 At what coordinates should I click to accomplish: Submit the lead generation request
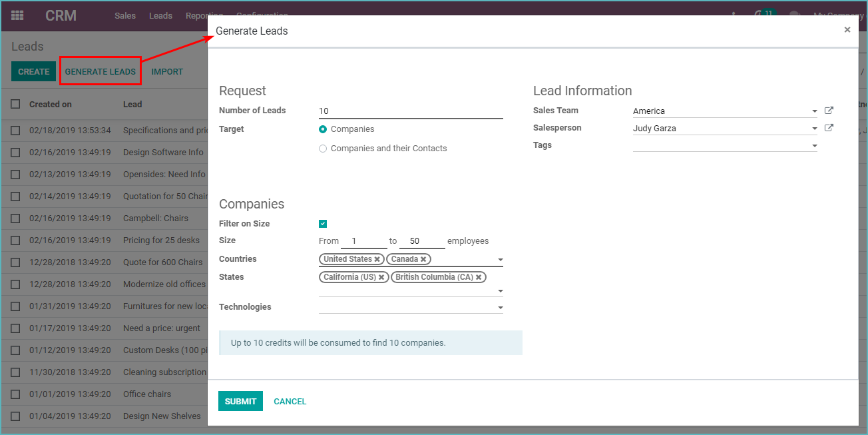(240, 401)
